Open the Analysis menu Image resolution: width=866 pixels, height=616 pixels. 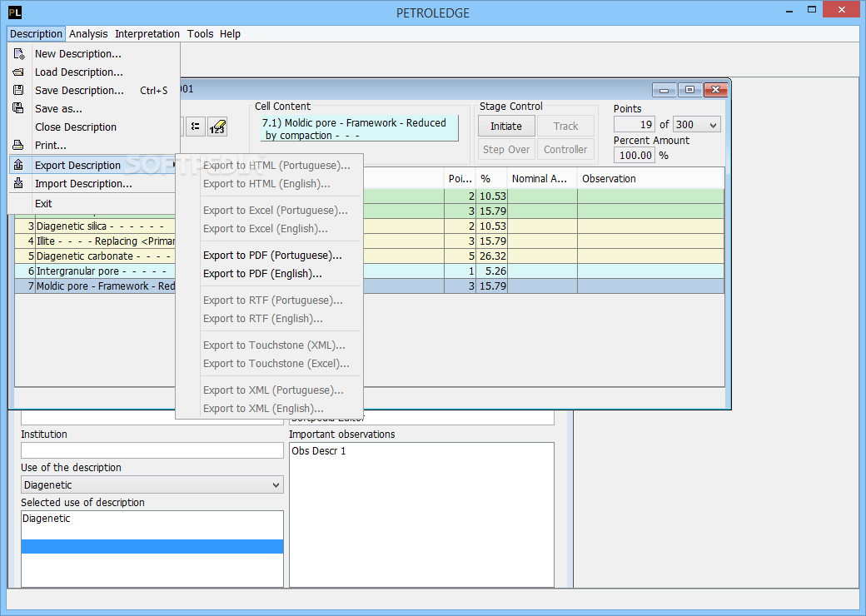pyautogui.click(x=88, y=33)
